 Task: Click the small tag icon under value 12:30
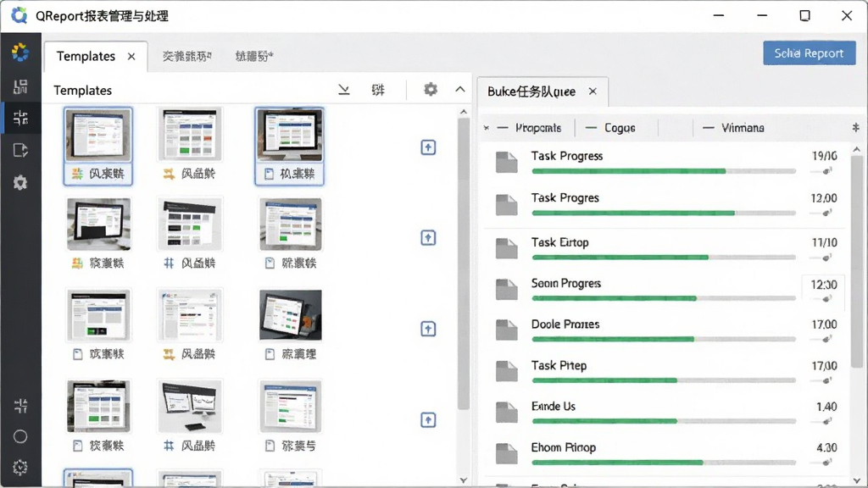826,299
